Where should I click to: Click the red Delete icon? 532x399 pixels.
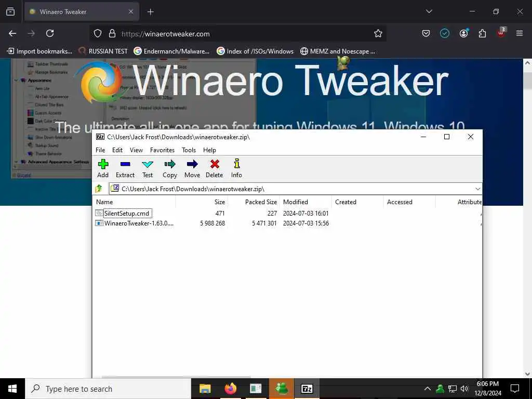(215, 168)
